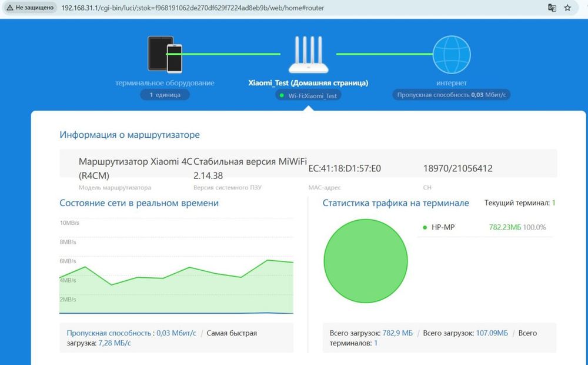Click 'Состояние сети в реальном времени' heading
The height and width of the screenshot is (365, 588).
coord(139,203)
